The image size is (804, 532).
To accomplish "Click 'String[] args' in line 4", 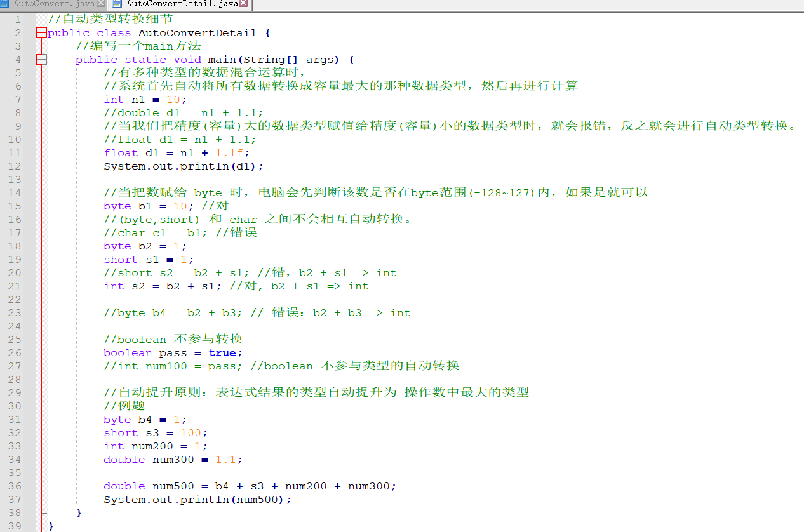I will coord(288,60).
